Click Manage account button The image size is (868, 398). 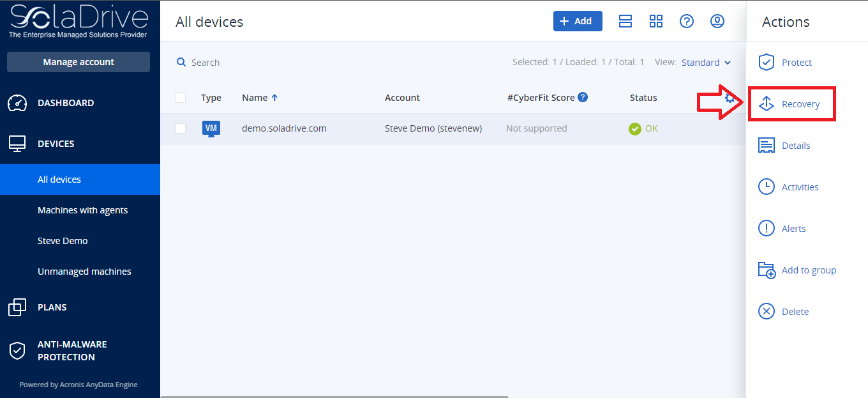pyautogui.click(x=79, y=62)
